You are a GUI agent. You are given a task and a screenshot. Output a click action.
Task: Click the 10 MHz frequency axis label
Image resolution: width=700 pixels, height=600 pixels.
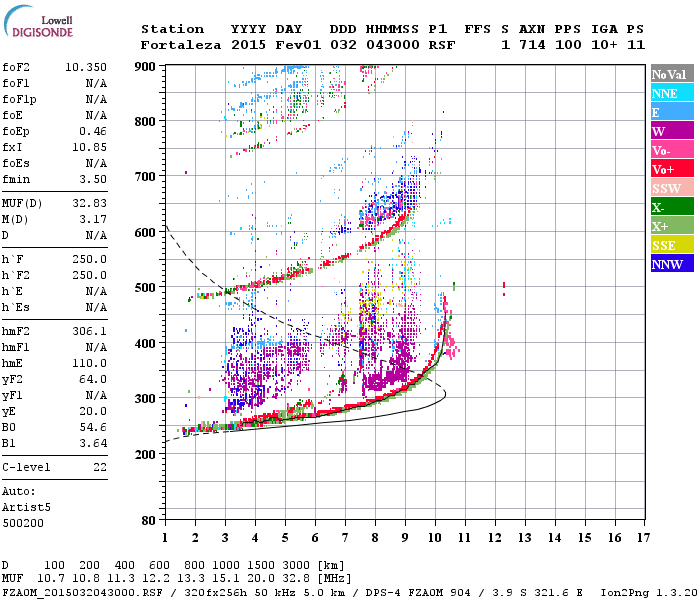tap(435, 538)
